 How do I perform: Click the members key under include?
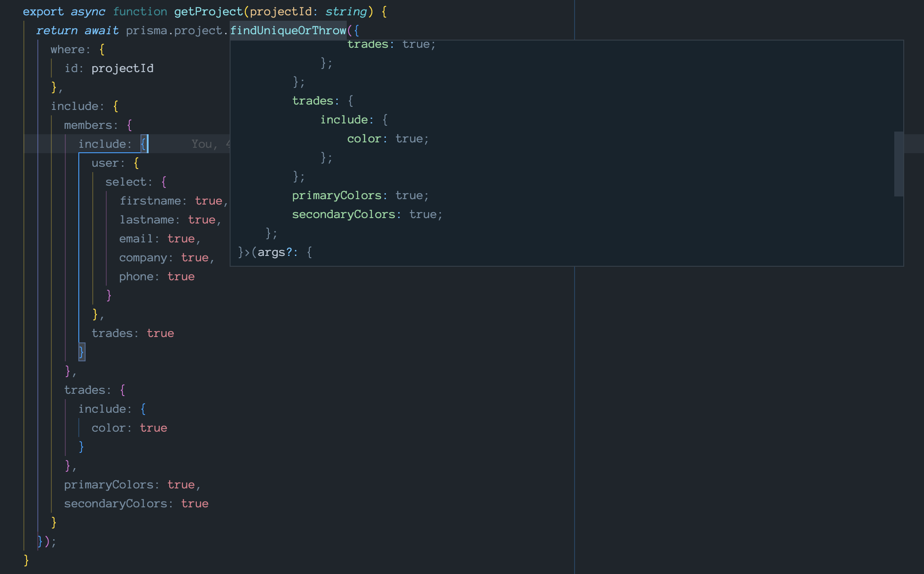(x=88, y=125)
